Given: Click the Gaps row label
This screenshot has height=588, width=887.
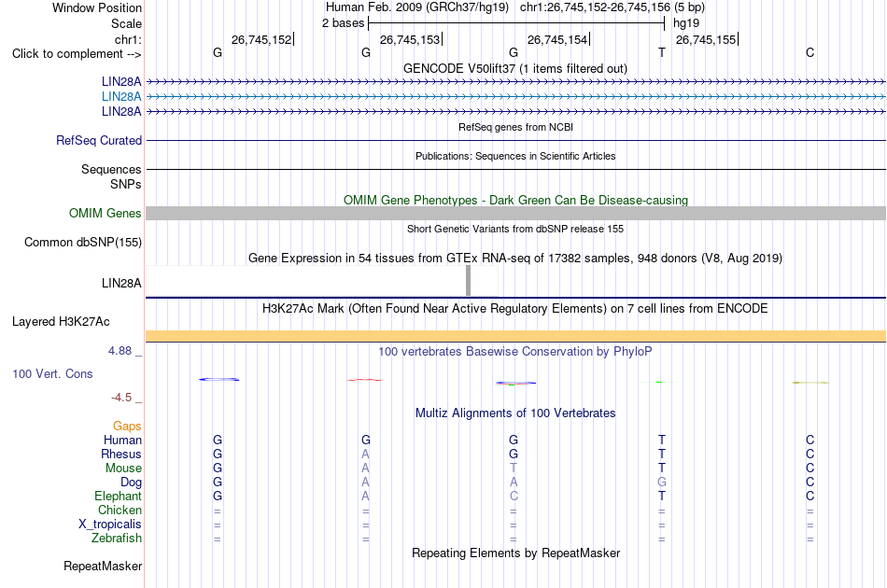Looking at the screenshot, I should [x=127, y=427].
